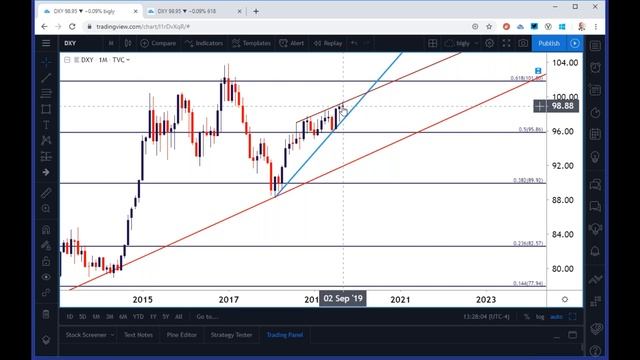Click the 98.88 price plus marker

point(540,107)
